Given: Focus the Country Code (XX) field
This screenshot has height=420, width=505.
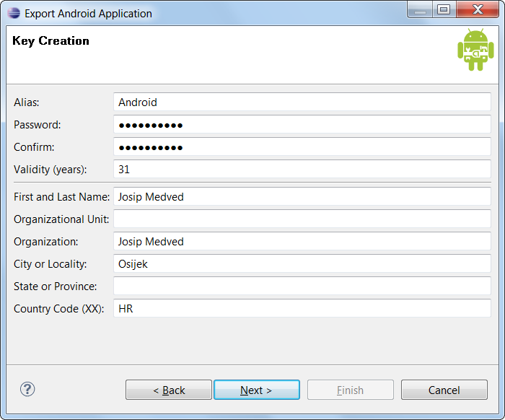Looking at the screenshot, I should 302,308.
